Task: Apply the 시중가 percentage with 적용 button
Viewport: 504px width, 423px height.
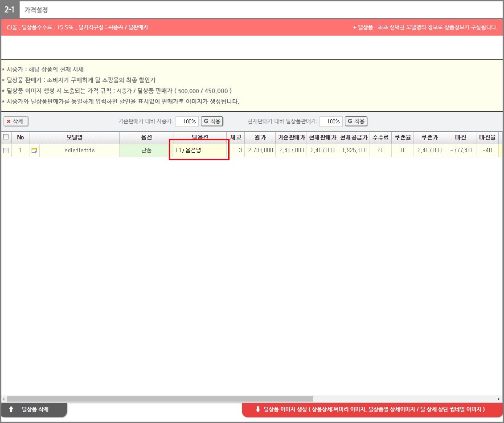Action: point(212,121)
